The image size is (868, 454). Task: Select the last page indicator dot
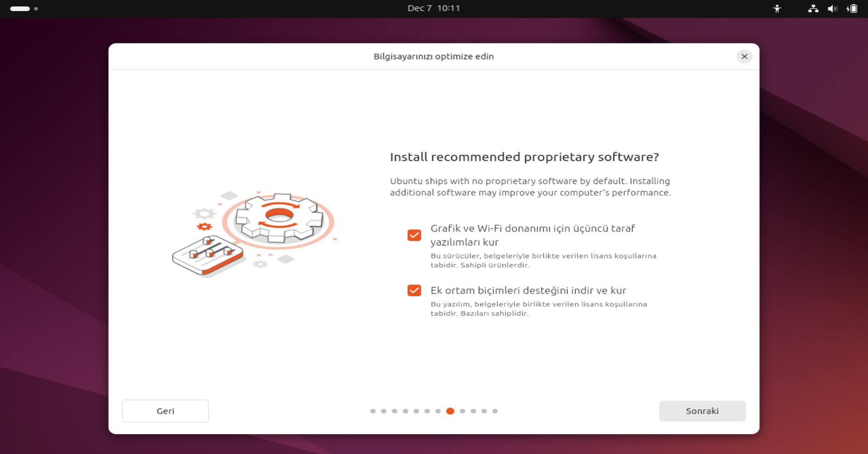click(495, 411)
